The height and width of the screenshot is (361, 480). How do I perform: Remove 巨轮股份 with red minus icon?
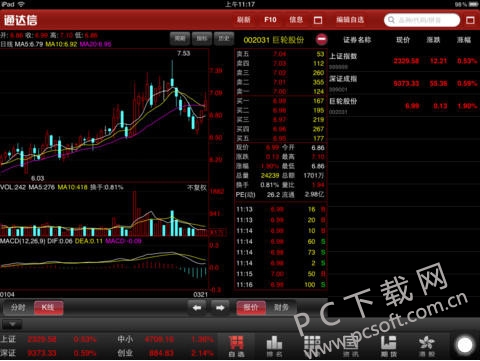pos(322,39)
